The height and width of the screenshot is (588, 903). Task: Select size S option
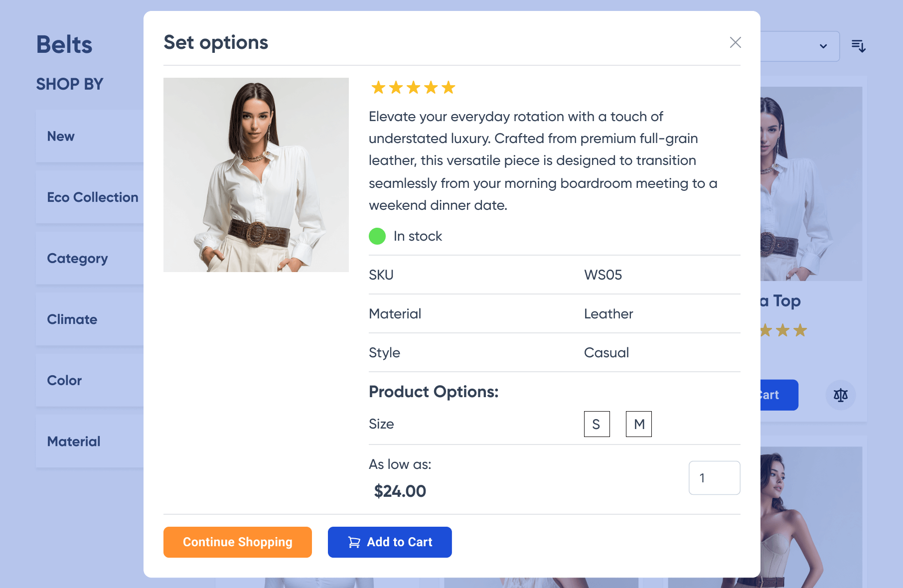[x=597, y=424]
